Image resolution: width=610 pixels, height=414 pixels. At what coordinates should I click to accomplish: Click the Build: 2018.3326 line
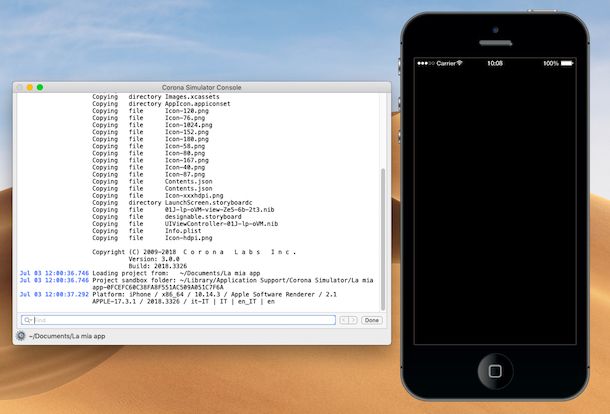[158, 266]
